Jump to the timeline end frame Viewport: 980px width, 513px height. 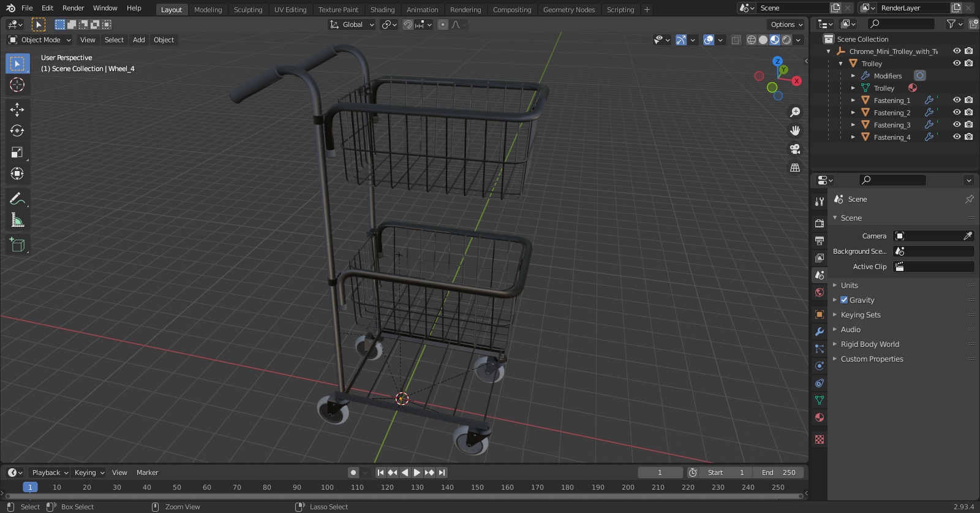click(442, 473)
